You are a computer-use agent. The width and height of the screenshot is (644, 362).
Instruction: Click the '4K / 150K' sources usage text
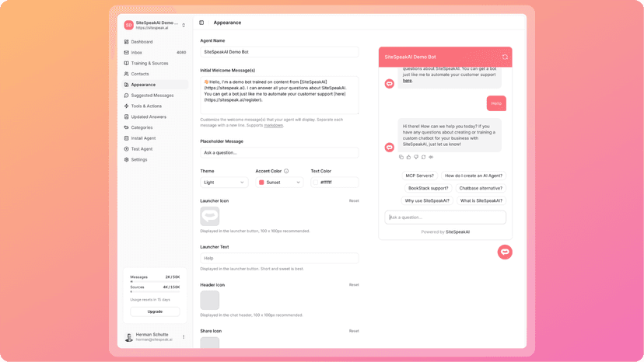171,287
